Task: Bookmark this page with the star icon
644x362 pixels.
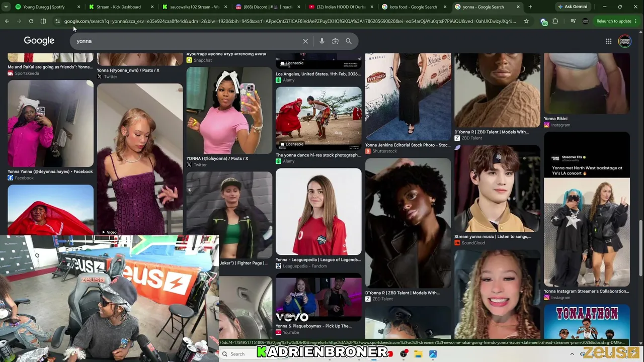Action: tap(526, 21)
